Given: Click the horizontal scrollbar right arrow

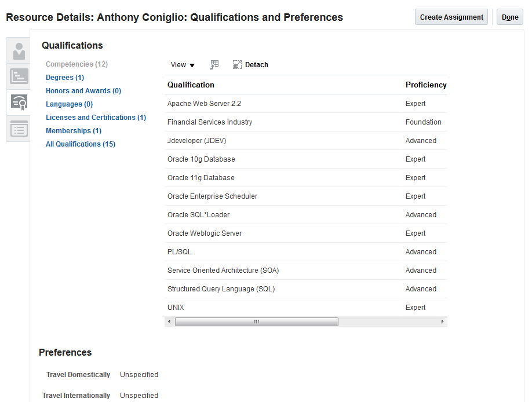Looking at the screenshot, I should tap(442, 321).
